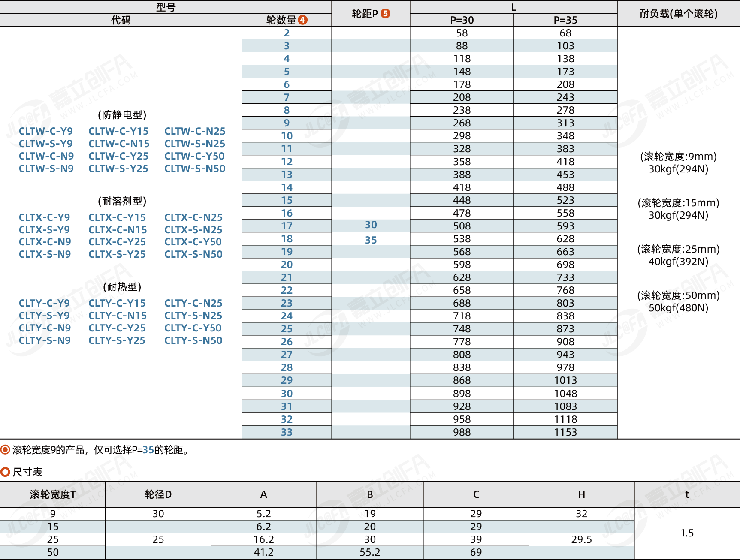Choose pitch value 35 in 轮距P column
Image resolution: width=740 pixels, height=560 pixels.
point(371,240)
